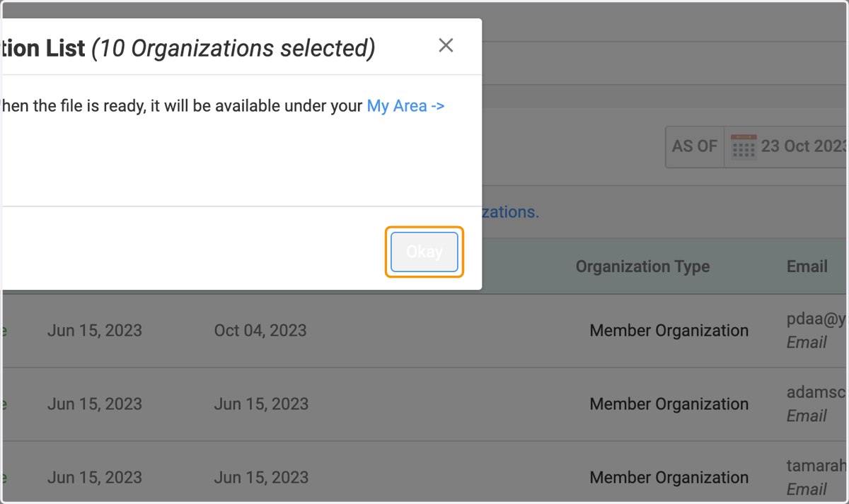
Task: Click Member Organization in tamarah row
Action: click(669, 478)
